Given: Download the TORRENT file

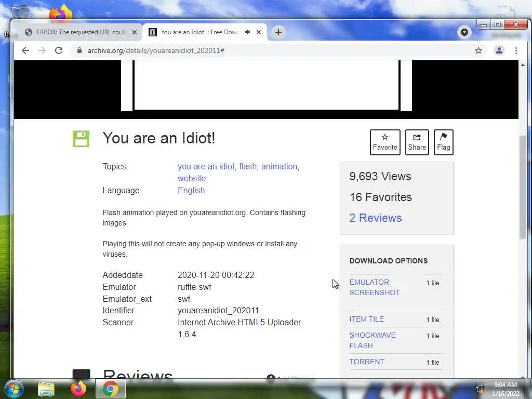Looking at the screenshot, I should coord(367,362).
